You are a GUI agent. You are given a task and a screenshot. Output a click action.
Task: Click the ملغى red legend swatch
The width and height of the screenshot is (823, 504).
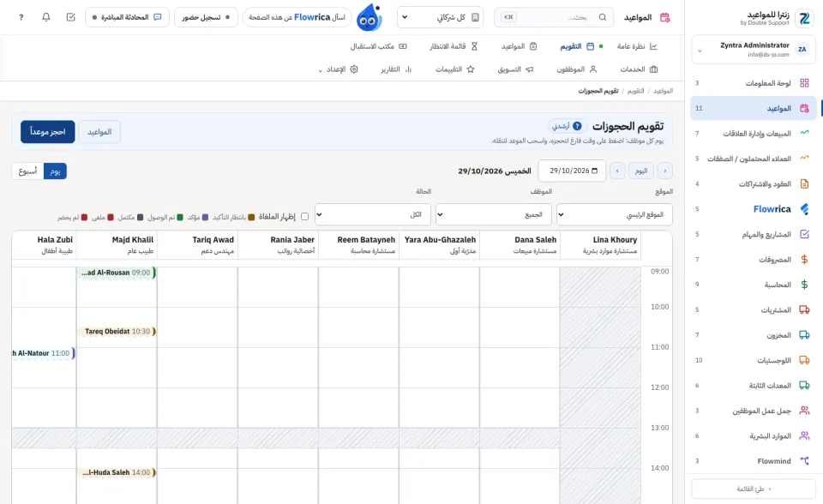(x=111, y=217)
